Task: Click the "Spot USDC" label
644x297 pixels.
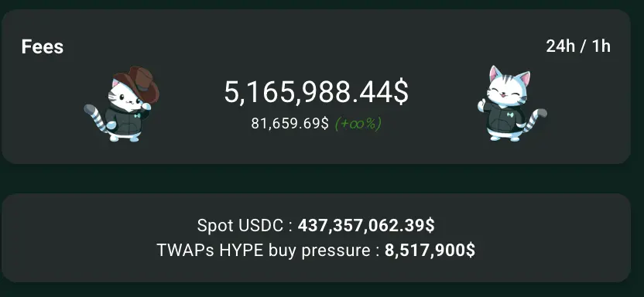Action: pos(240,226)
